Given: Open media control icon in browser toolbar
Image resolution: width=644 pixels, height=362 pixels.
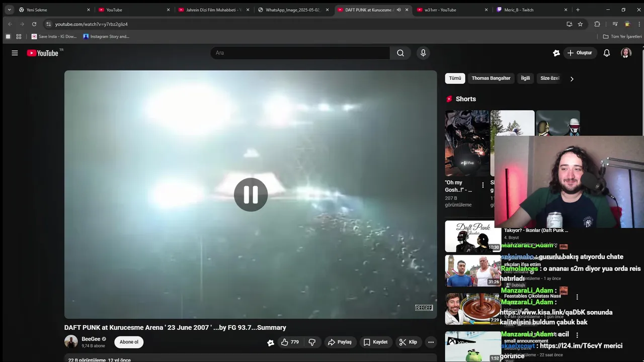Looking at the screenshot, I should [615, 24].
